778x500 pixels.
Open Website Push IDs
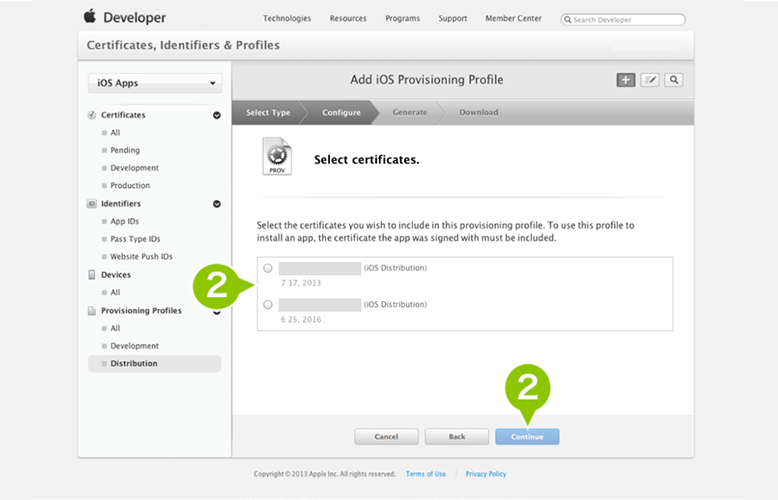click(141, 256)
